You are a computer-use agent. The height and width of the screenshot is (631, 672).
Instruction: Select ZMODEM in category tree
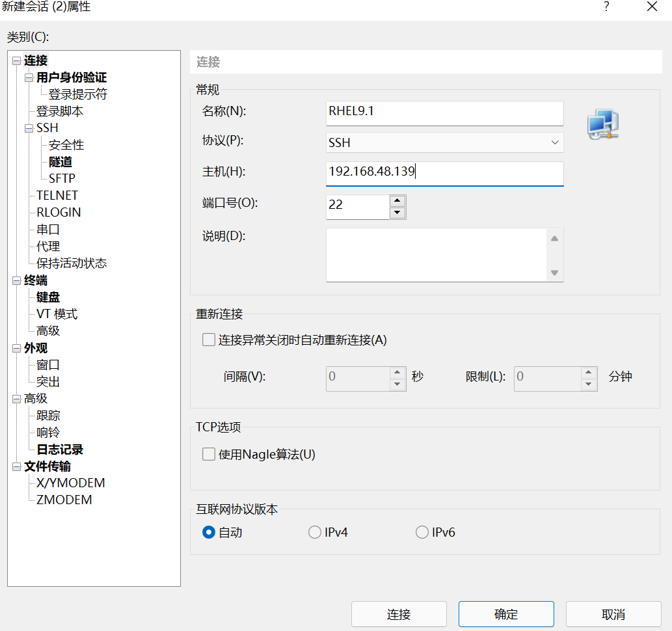pyautogui.click(x=64, y=500)
